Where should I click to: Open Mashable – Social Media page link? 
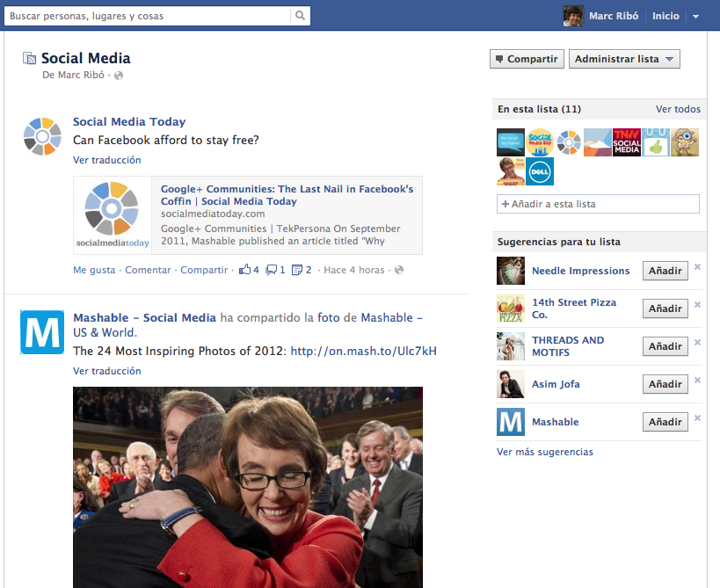point(145,317)
